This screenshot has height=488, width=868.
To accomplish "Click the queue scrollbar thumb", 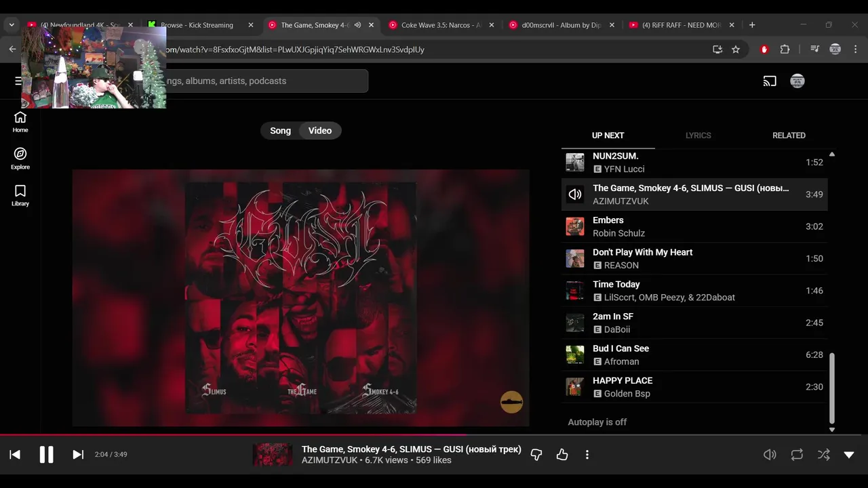I will click(832, 388).
